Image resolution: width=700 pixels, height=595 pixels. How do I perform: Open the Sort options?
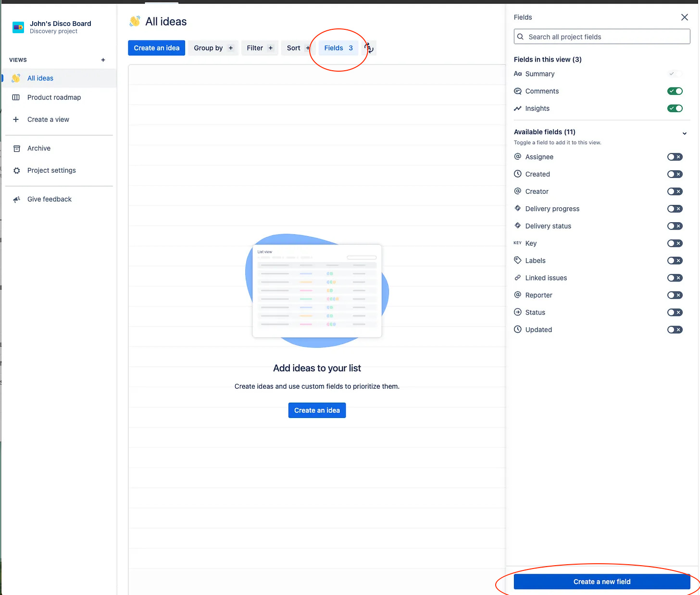click(x=298, y=48)
